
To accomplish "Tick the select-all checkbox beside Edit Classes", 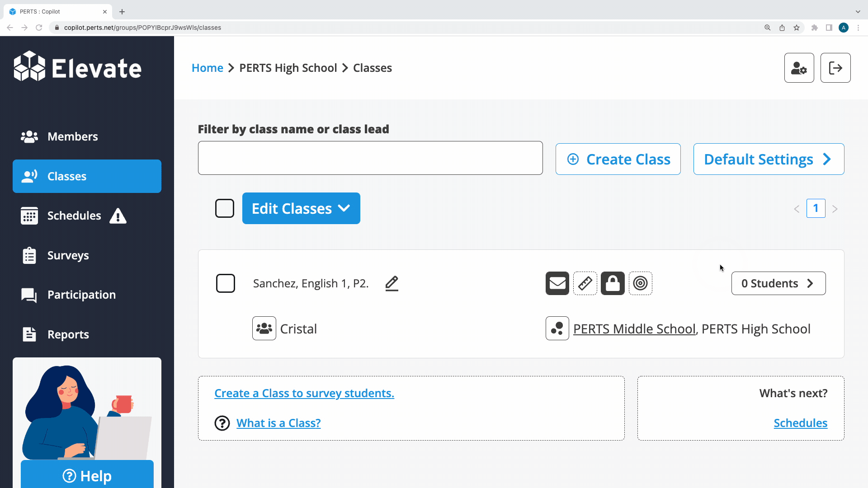I will (x=225, y=208).
